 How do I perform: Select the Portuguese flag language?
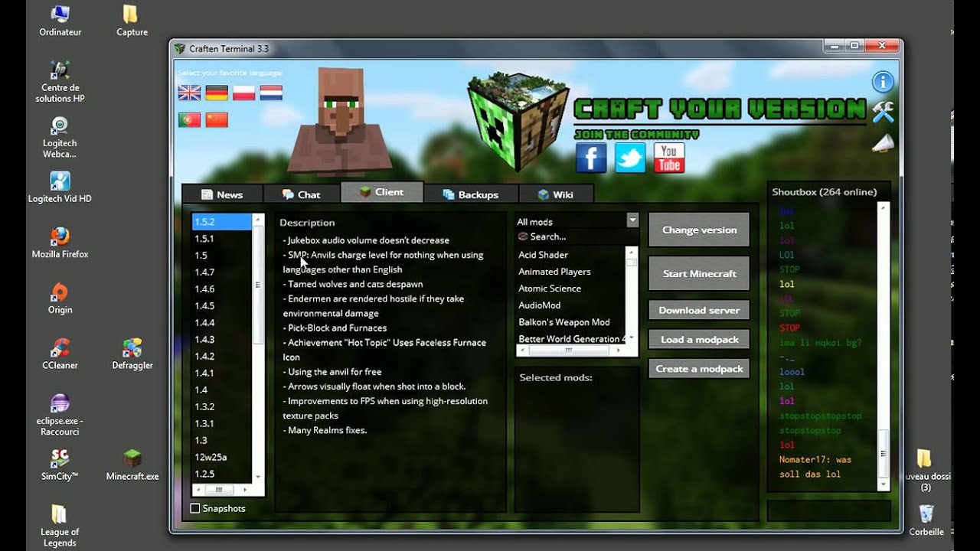pos(189,119)
